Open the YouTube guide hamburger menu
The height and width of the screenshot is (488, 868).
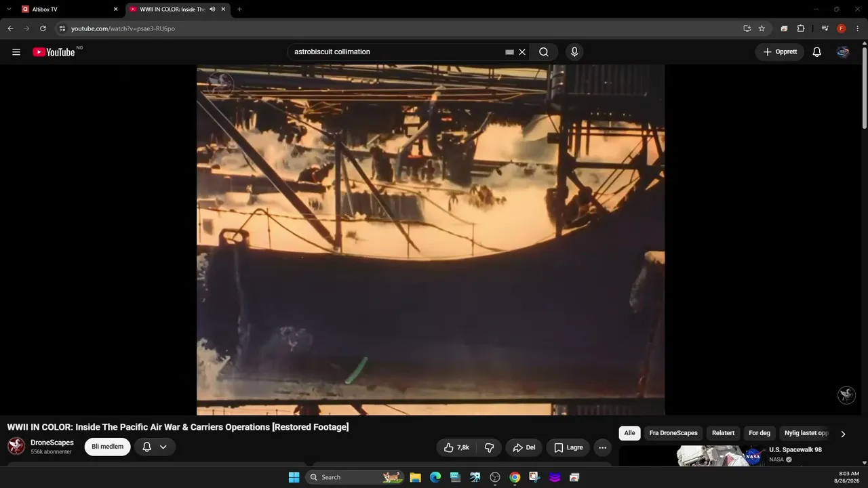pos(16,52)
